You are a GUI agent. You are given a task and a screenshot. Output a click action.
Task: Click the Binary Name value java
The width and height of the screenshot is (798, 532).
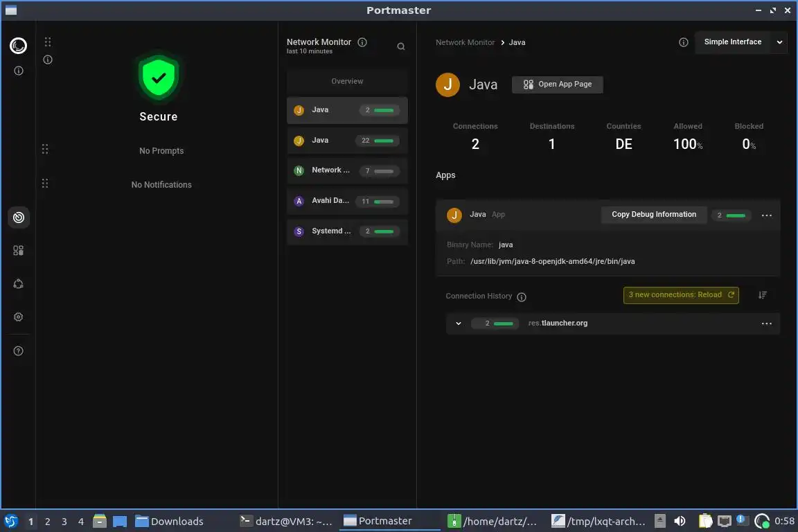coord(506,245)
